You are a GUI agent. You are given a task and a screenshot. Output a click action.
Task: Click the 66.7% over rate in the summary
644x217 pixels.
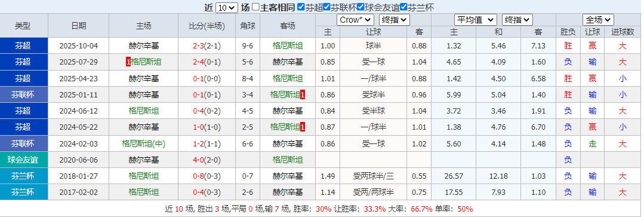(422, 209)
